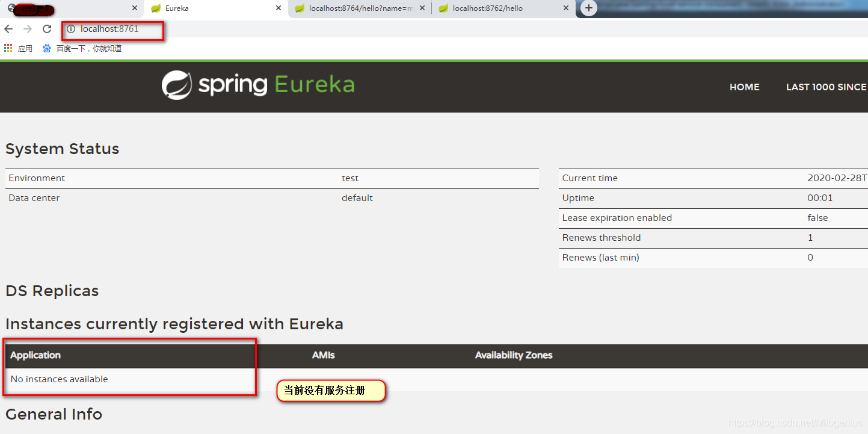Select the Data center row label
The image size is (868, 434).
(x=34, y=198)
